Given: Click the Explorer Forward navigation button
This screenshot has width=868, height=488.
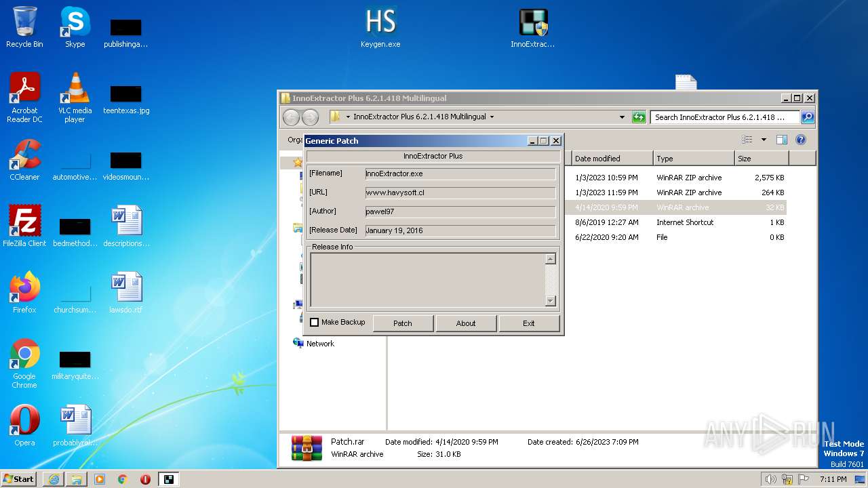Looking at the screenshot, I should [x=310, y=117].
